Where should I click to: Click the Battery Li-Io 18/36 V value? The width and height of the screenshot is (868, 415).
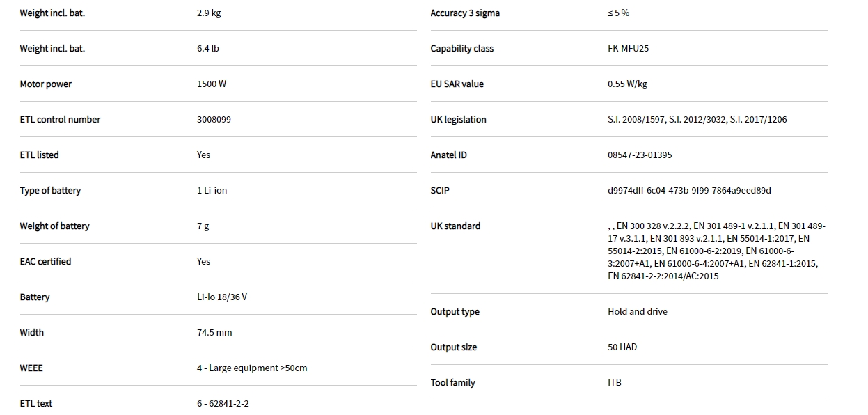click(x=221, y=297)
